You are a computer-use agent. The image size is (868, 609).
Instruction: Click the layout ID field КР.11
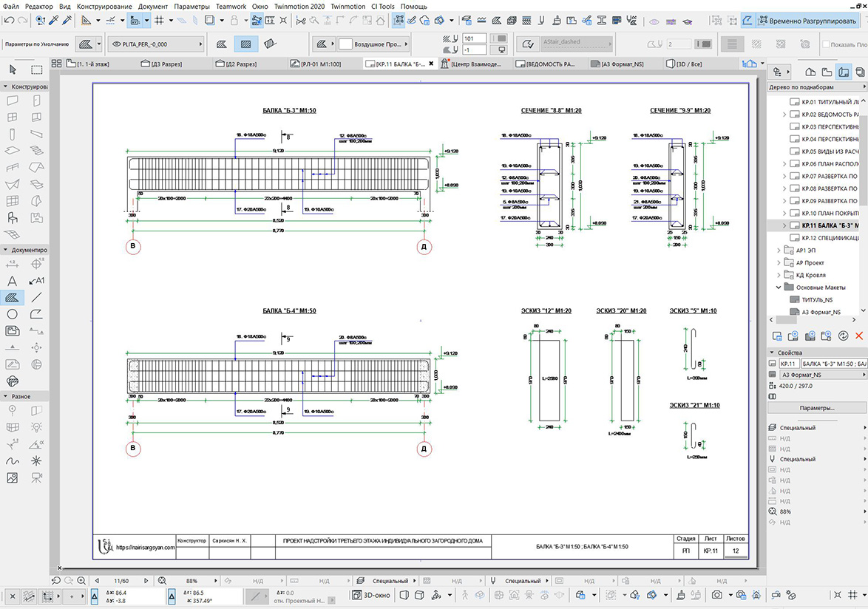point(788,364)
